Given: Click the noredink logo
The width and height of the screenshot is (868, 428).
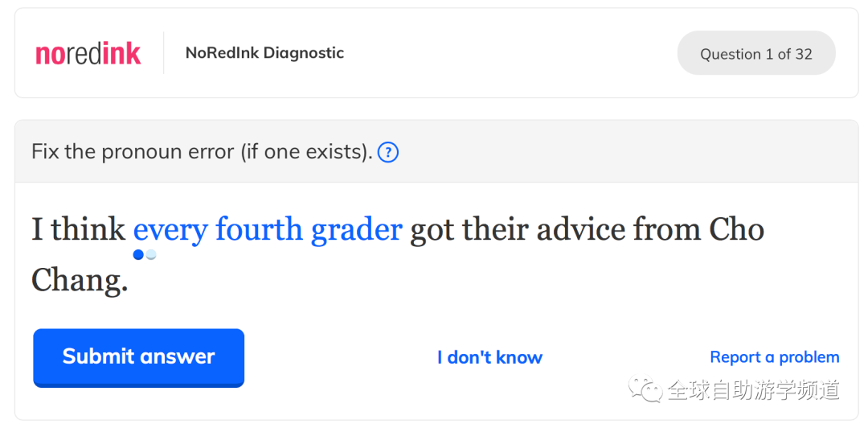Looking at the screenshot, I should click(x=88, y=54).
